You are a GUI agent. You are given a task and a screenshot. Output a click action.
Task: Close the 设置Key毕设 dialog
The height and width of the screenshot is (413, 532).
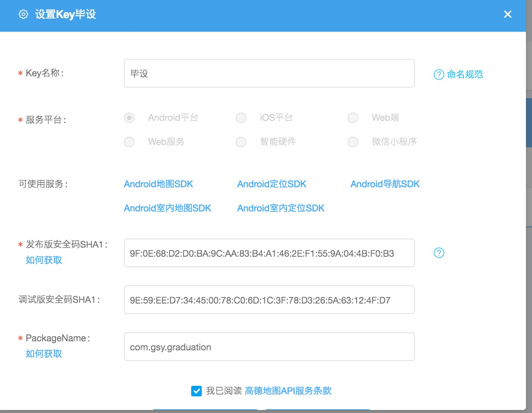pos(508,14)
